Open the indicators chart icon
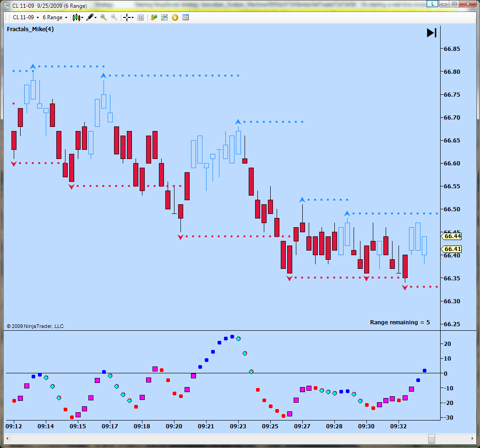This screenshot has height=448, width=480. [x=164, y=17]
